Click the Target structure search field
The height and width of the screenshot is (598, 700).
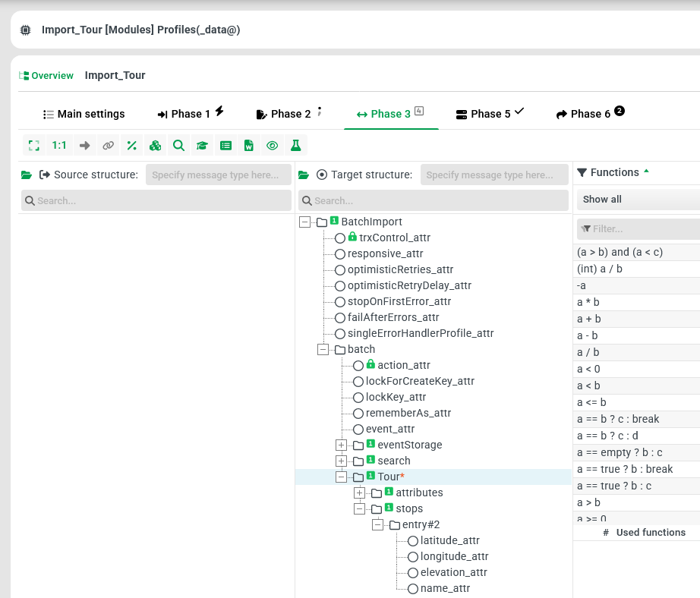click(434, 201)
